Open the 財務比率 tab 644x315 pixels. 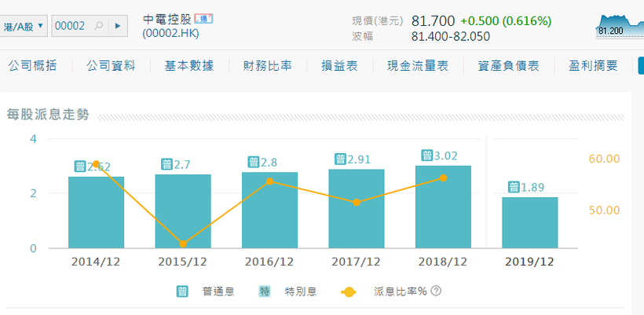(267, 66)
